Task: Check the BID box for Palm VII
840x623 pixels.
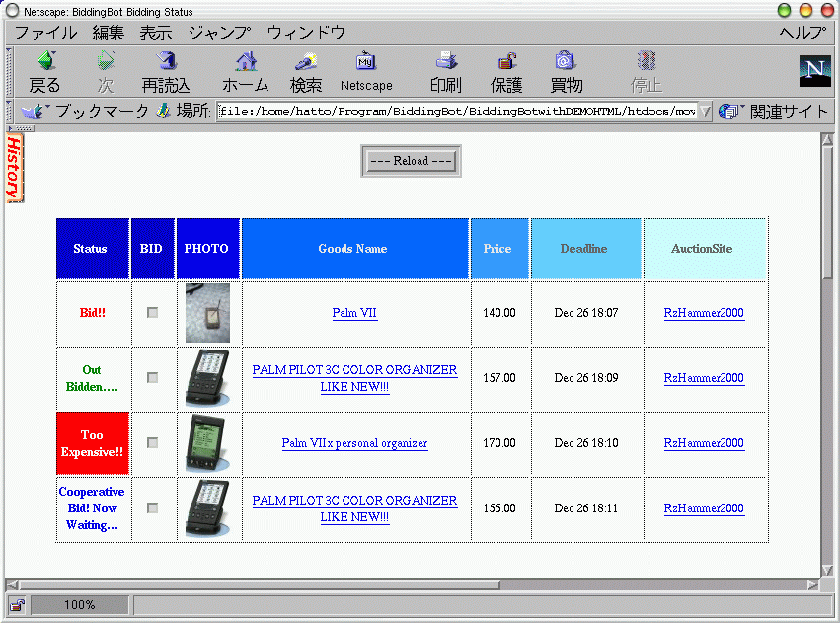Action: tap(153, 312)
